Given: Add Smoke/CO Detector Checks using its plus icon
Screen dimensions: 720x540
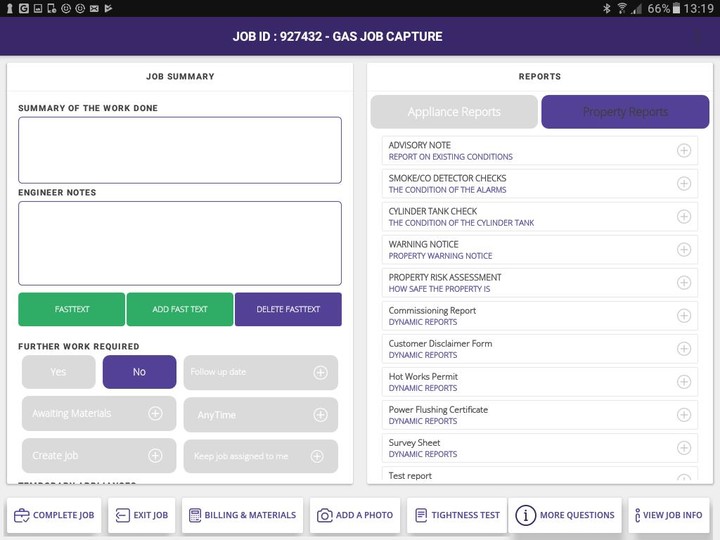Looking at the screenshot, I should tap(684, 184).
